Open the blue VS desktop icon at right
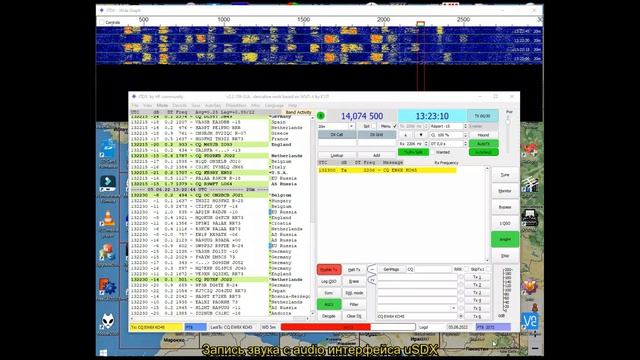 (530, 321)
